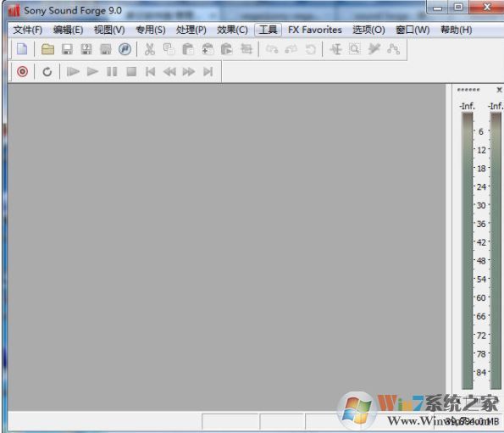Go to end of file
The width and height of the screenshot is (504, 433).
(208, 71)
